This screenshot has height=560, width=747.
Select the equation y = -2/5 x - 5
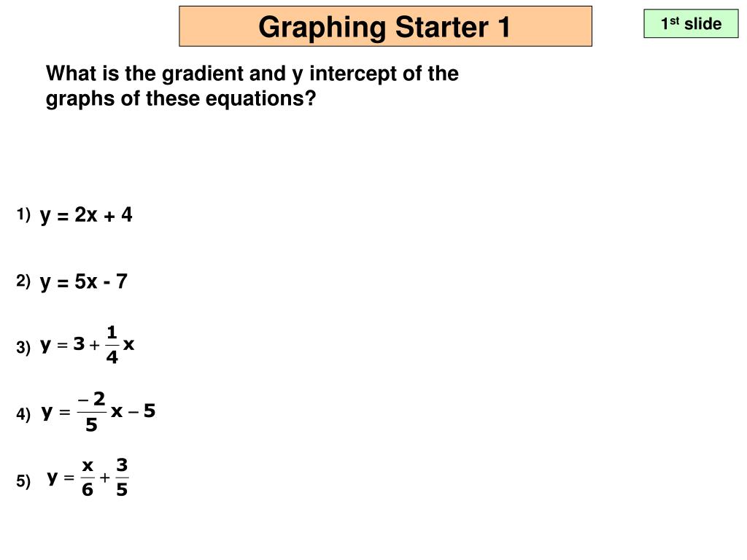pos(98,411)
